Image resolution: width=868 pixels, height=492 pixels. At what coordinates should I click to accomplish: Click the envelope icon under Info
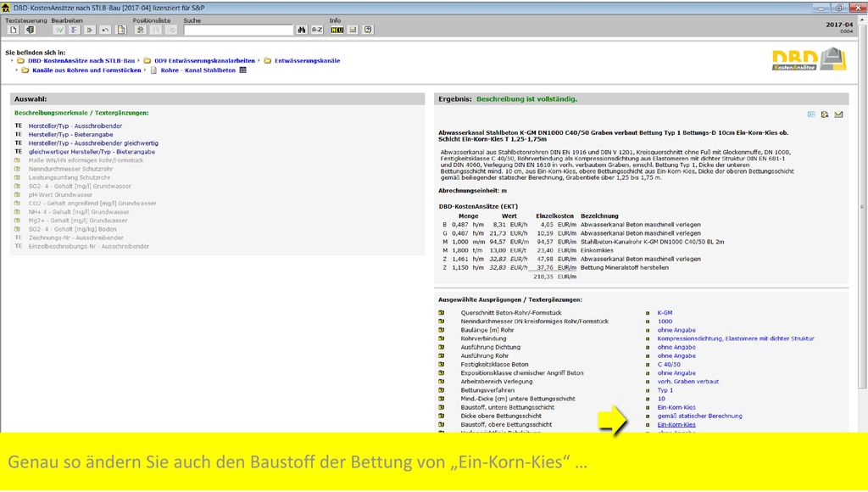353,30
